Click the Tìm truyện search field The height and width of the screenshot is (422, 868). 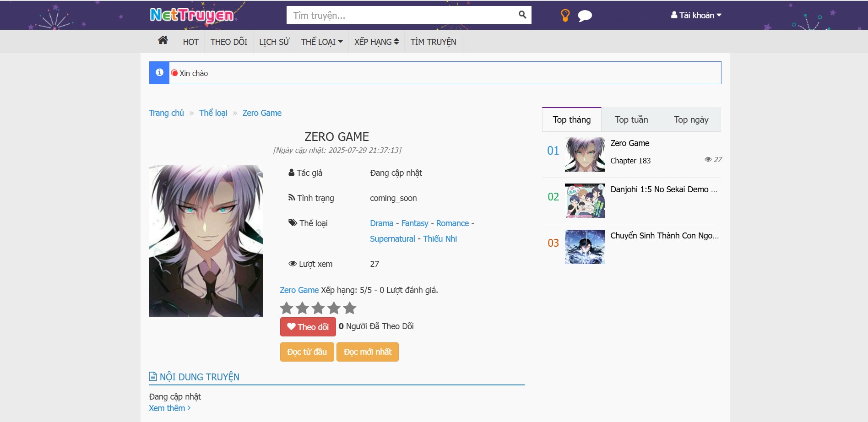(x=401, y=15)
